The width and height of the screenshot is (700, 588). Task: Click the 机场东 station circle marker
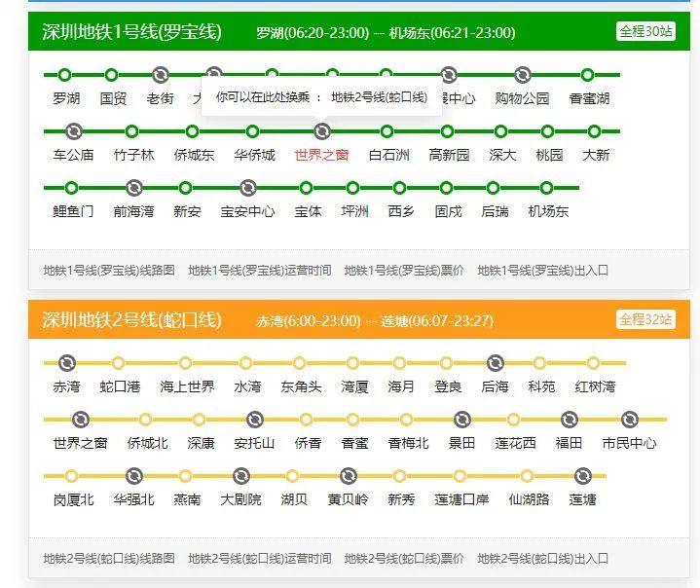(x=547, y=188)
